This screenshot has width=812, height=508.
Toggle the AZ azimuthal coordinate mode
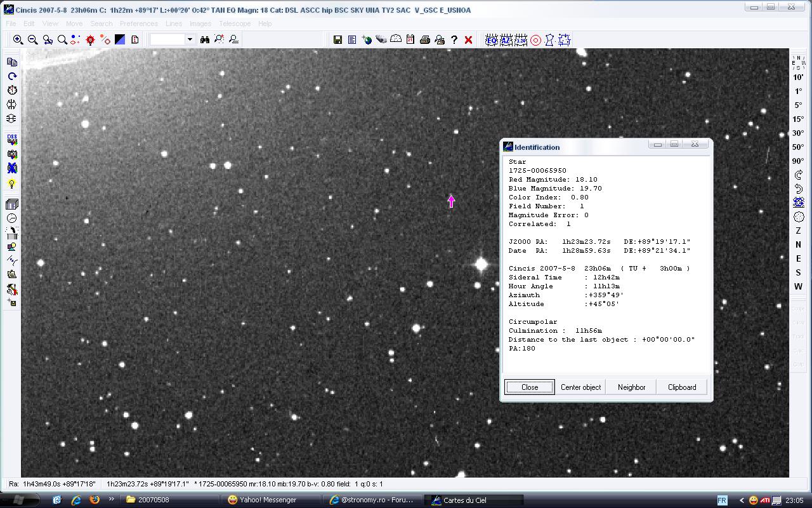point(506,40)
